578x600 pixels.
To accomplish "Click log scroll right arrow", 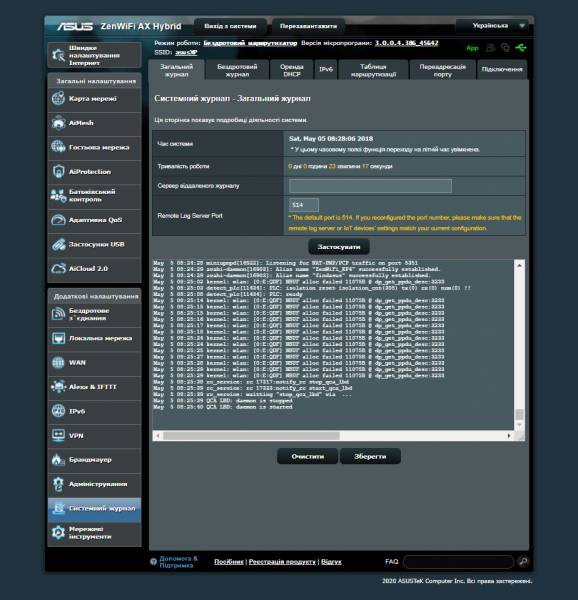I will click(x=509, y=435).
